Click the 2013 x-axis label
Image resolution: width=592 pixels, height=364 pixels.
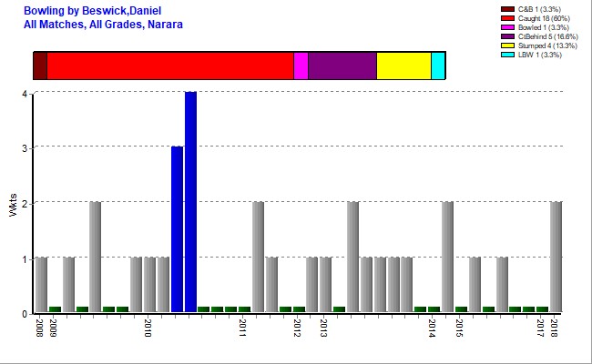pyautogui.click(x=323, y=328)
